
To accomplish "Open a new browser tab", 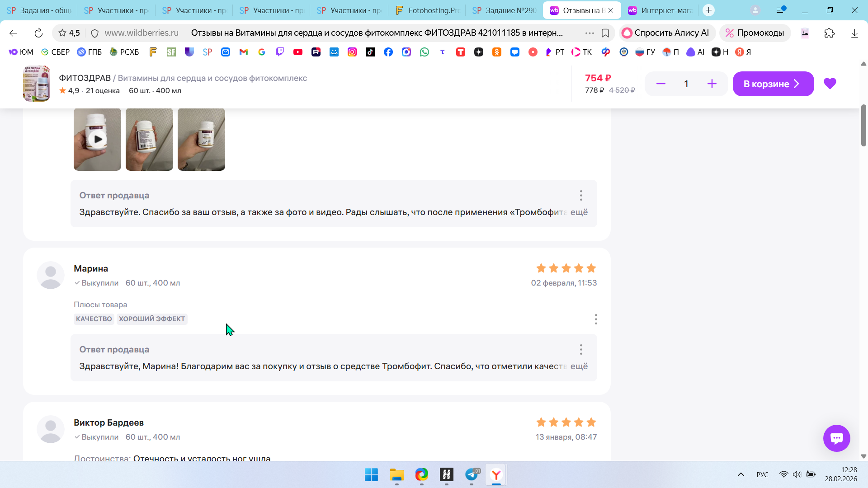I will (708, 10).
